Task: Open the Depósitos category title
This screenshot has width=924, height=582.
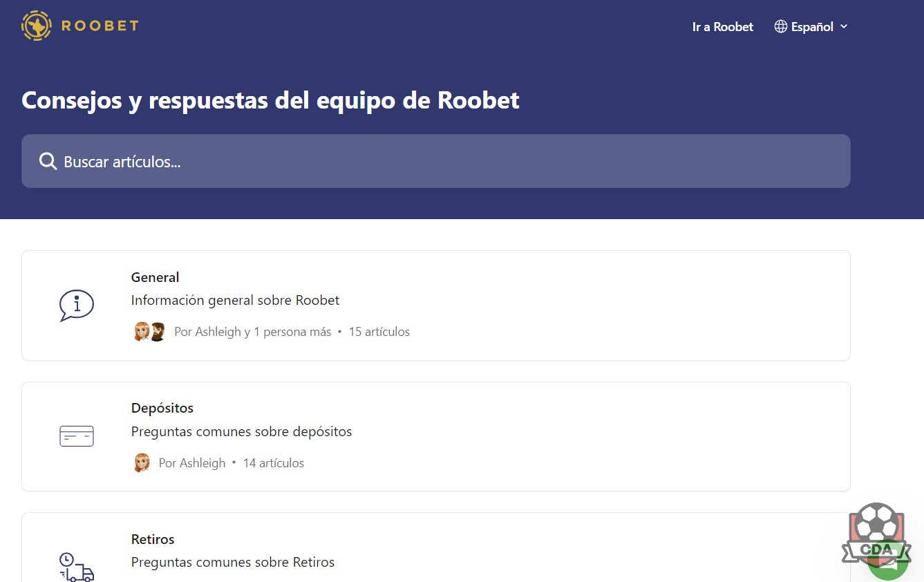Action: [x=162, y=409]
